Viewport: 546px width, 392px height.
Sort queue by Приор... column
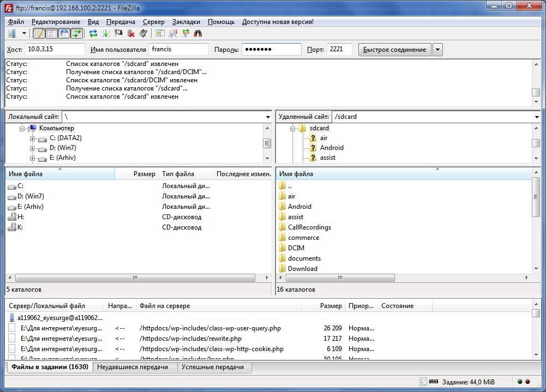click(x=361, y=306)
